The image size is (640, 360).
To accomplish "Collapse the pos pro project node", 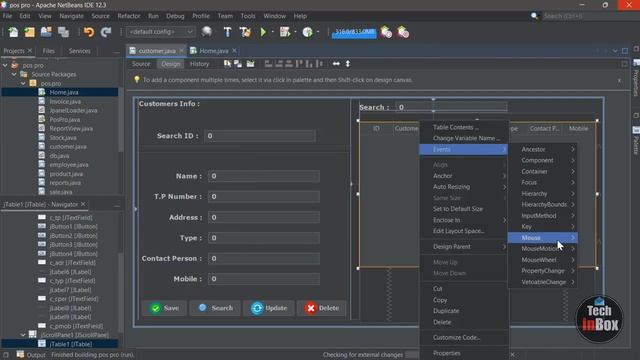I will [5, 65].
